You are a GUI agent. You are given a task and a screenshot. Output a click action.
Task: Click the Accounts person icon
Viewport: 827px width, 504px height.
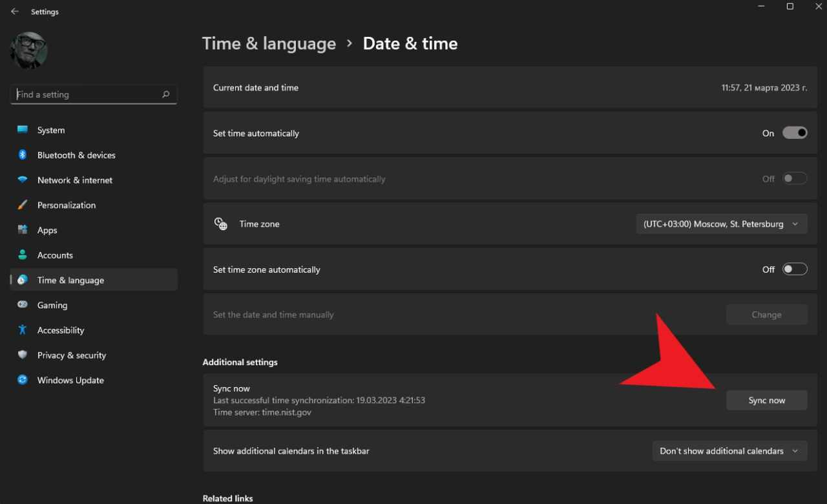pos(23,255)
